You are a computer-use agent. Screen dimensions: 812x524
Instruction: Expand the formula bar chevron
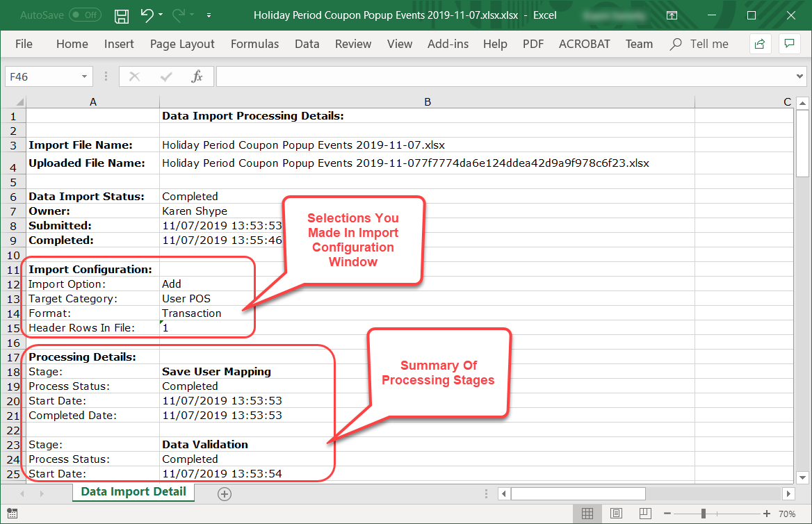799,76
